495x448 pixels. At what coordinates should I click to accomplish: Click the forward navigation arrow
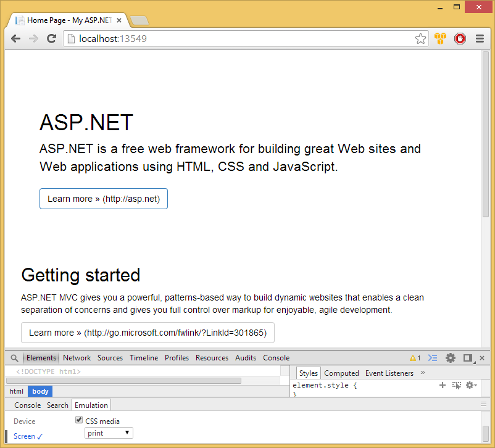coord(33,39)
